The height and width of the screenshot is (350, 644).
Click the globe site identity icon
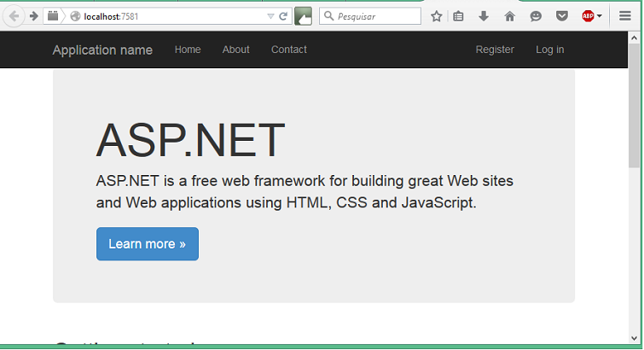pos(75,16)
